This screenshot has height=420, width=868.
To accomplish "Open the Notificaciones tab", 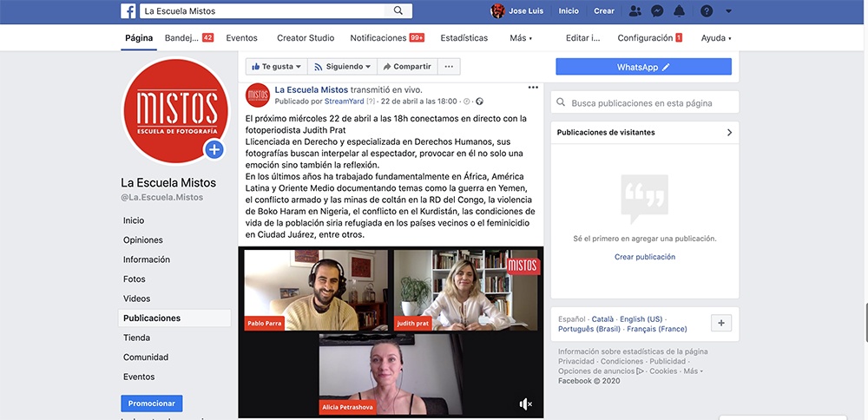I will click(x=387, y=38).
